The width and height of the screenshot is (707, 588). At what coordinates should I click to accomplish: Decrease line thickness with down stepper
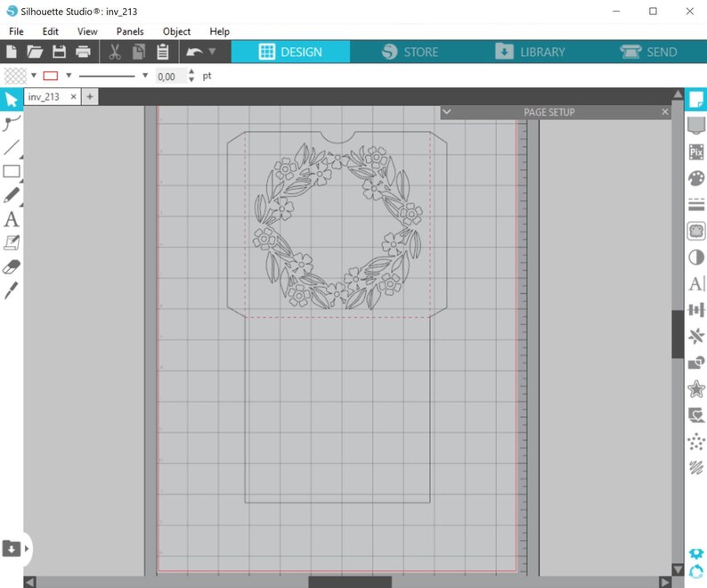pos(191,79)
